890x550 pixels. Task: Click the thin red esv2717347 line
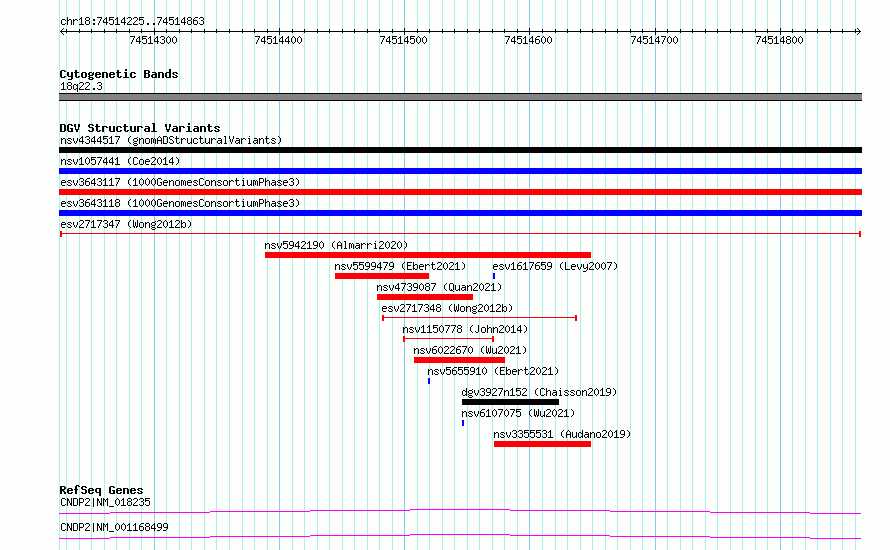pos(460,234)
